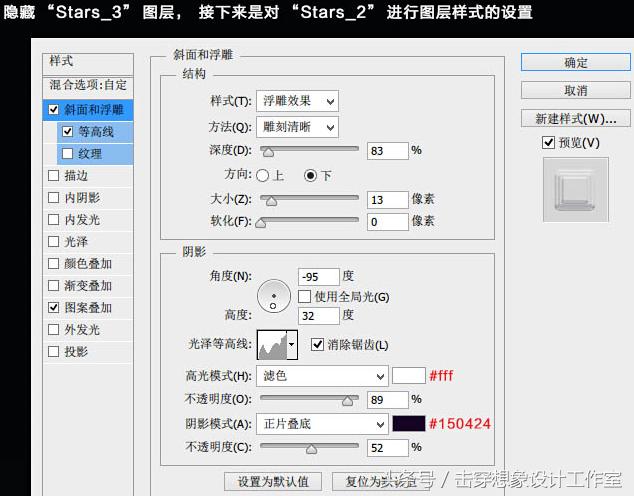The image size is (634, 496).
Task: Click the 大小 value field 13
Action: click(x=388, y=200)
